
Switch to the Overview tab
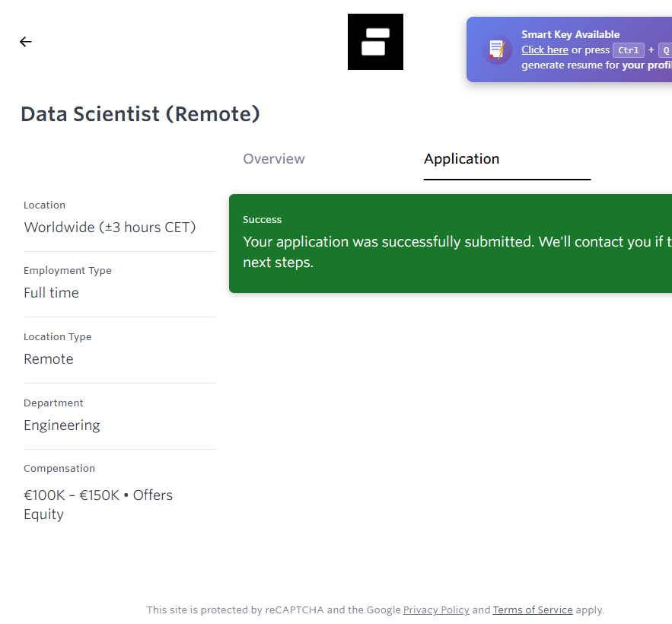274,159
